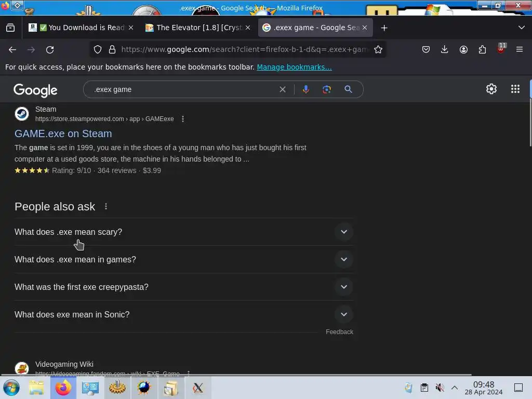Click the rating text '364 reviews'
This screenshot has height=399, width=532.
(117, 170)
